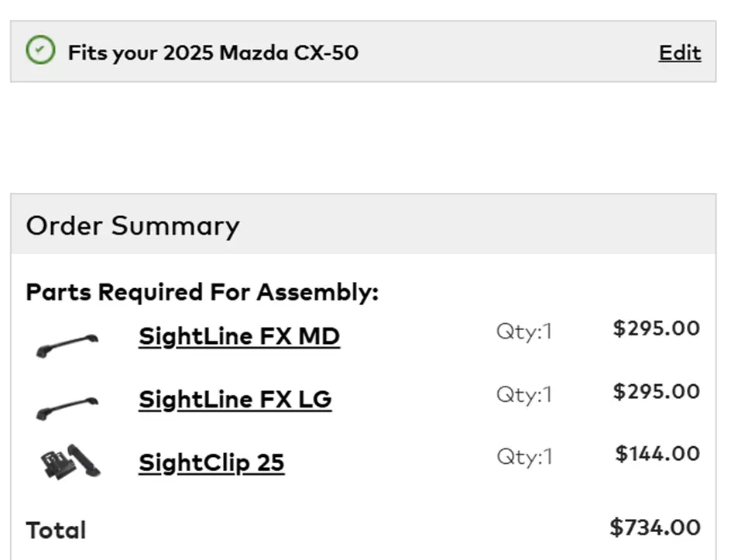This screenshot has width=755, height=560.
Task: Click Qty:1 beside SightClip 25
Action: pyautogui.click(x=524, y=456)
